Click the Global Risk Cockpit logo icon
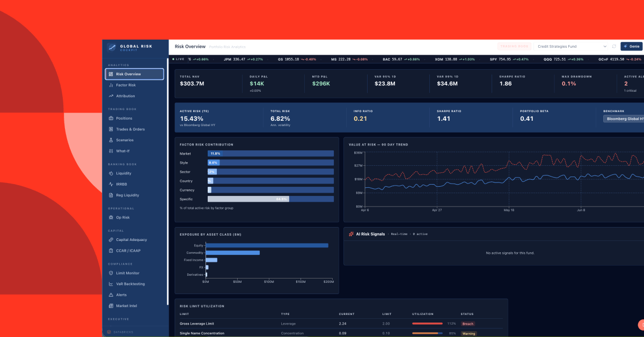 tap(112, 47)
